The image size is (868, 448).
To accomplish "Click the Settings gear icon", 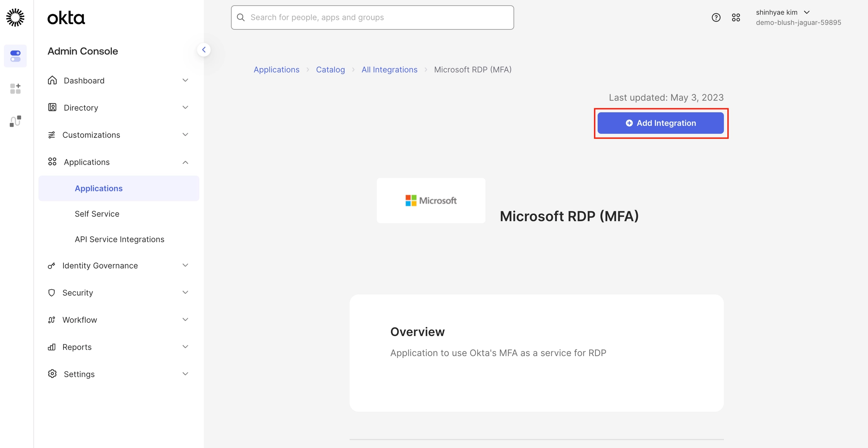I will click(53, 374).
